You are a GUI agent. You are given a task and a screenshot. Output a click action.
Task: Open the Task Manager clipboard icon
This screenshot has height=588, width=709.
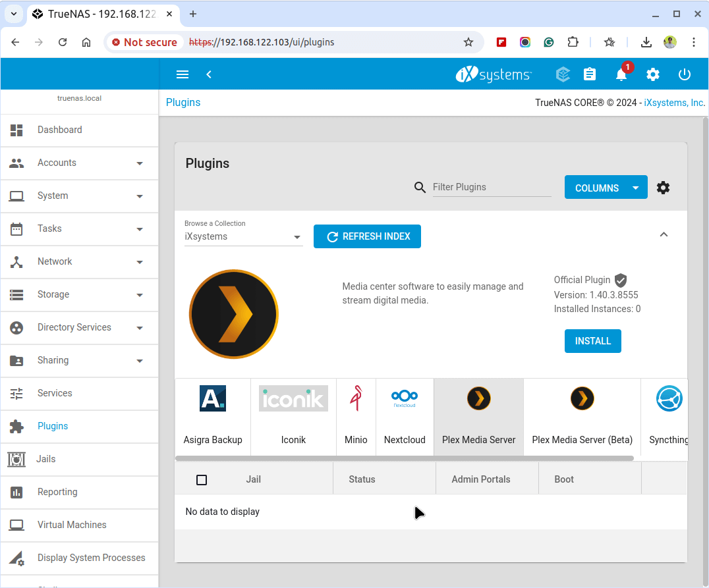click(x=590, y=74)
